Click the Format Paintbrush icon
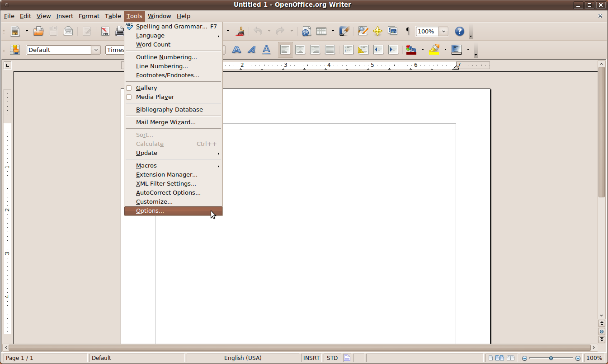 tap(240, 31)
